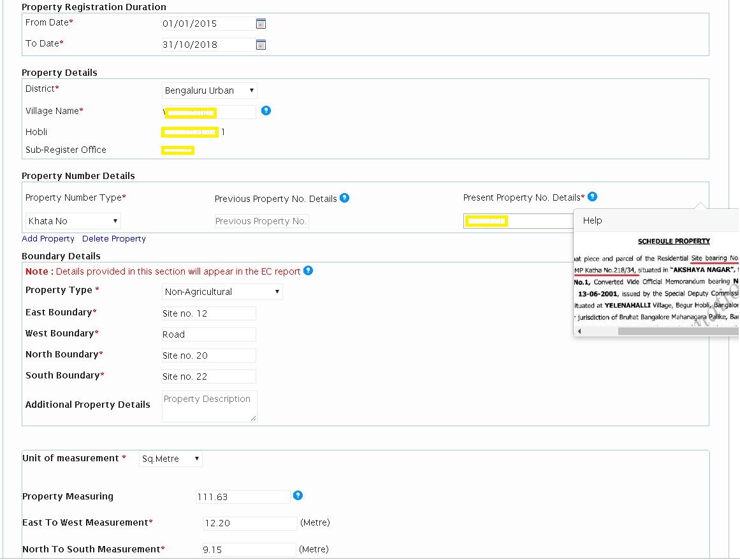This screenshot has width=740, height=560.
Task: Click the East To West Measurement field
Action: tap(249, 522)
